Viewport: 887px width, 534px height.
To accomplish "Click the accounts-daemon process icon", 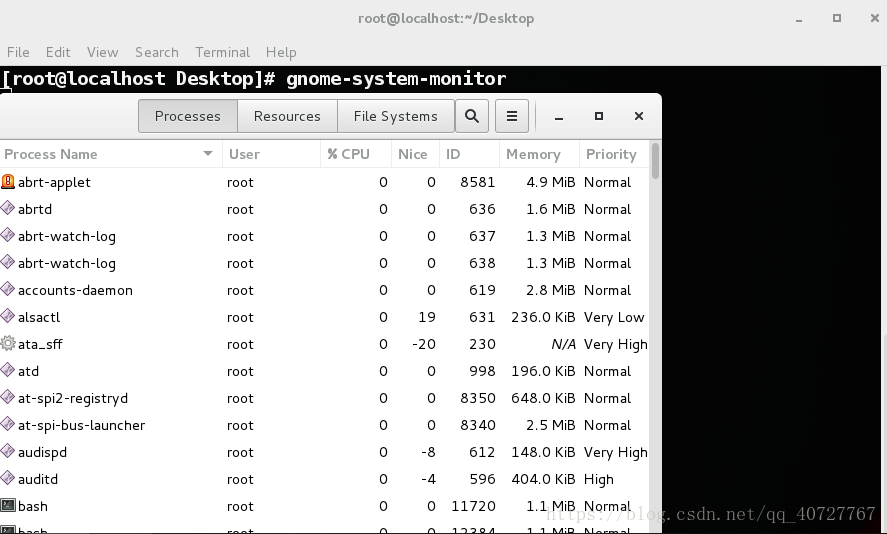I will click(8, 290).
